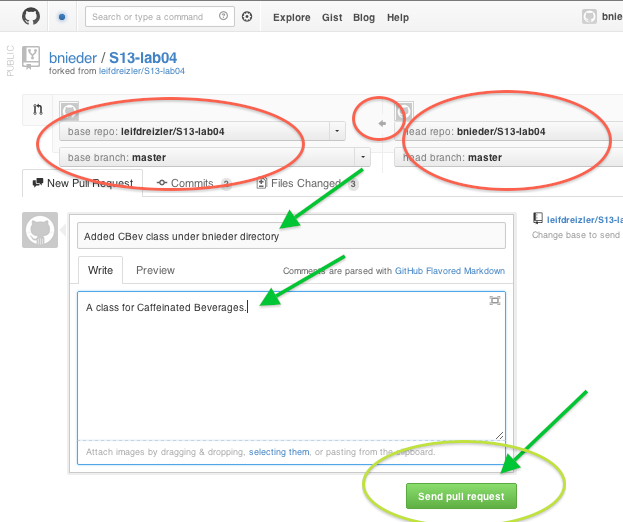Open the leifdreizler/S13-la sidebar repository link
The height and width of the screenshot is (522, 623).
(x=584, y=220)
